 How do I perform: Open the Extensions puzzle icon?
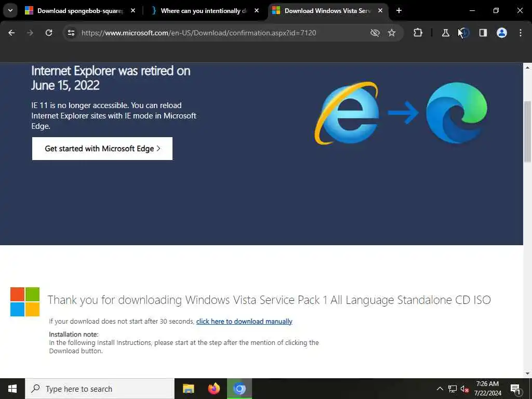click(x=418, y=33)
